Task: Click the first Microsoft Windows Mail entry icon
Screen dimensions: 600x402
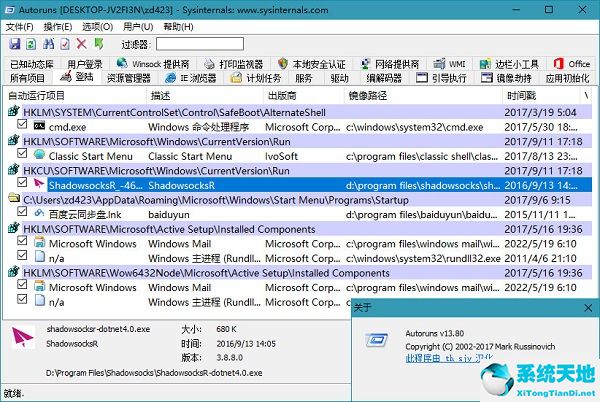Action: coord(39,243)
